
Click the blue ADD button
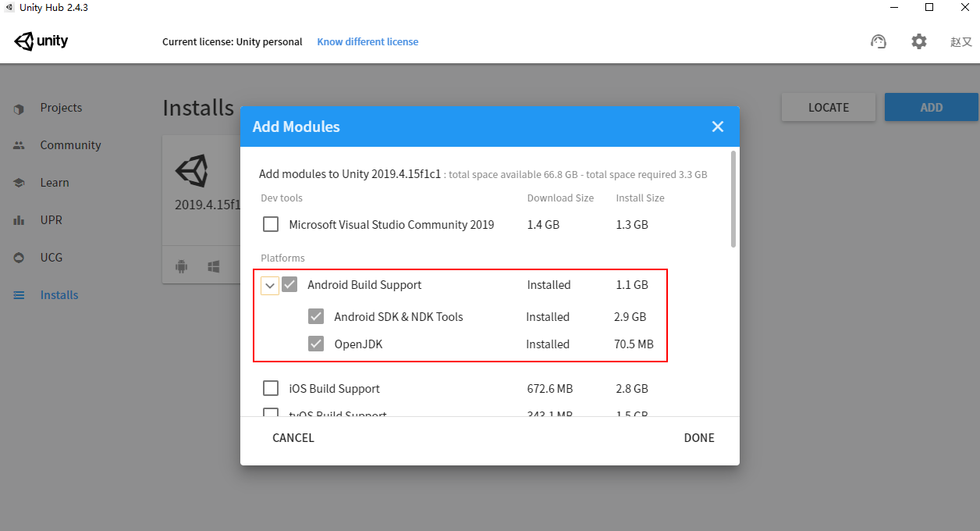[x=932, y=108]
